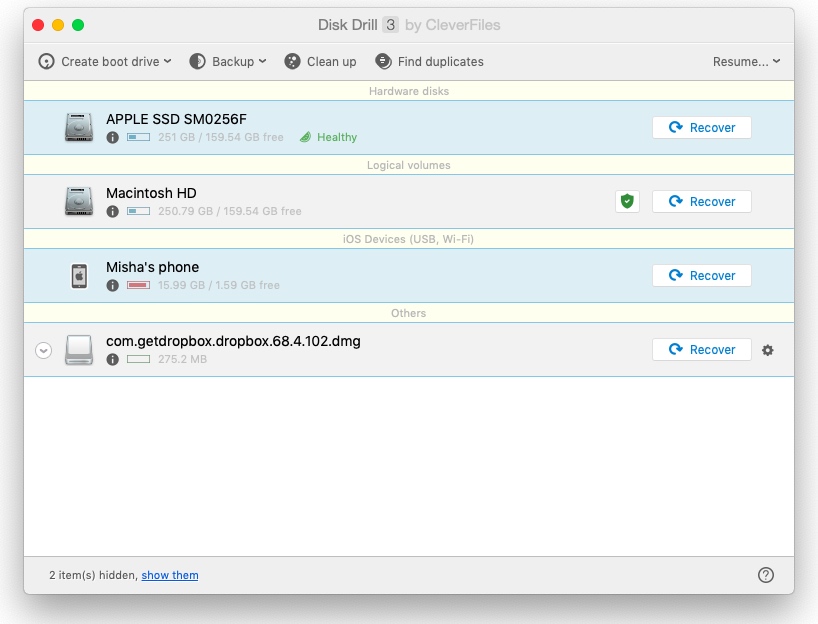Viewport: 818px width, 624px height.
Task: Click the Hardware disks section header
Action: (x=409, y=91)
